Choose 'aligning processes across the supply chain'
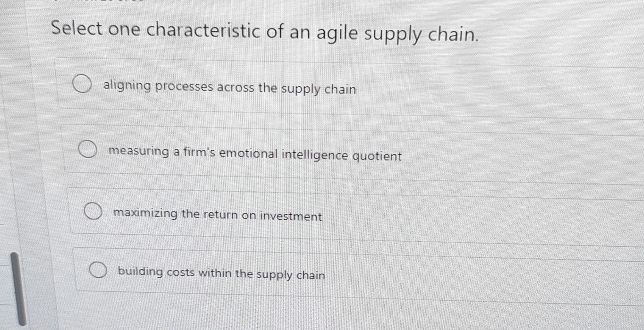The height and width of the screenshot is (330, 644). click(x=229, y=89)
